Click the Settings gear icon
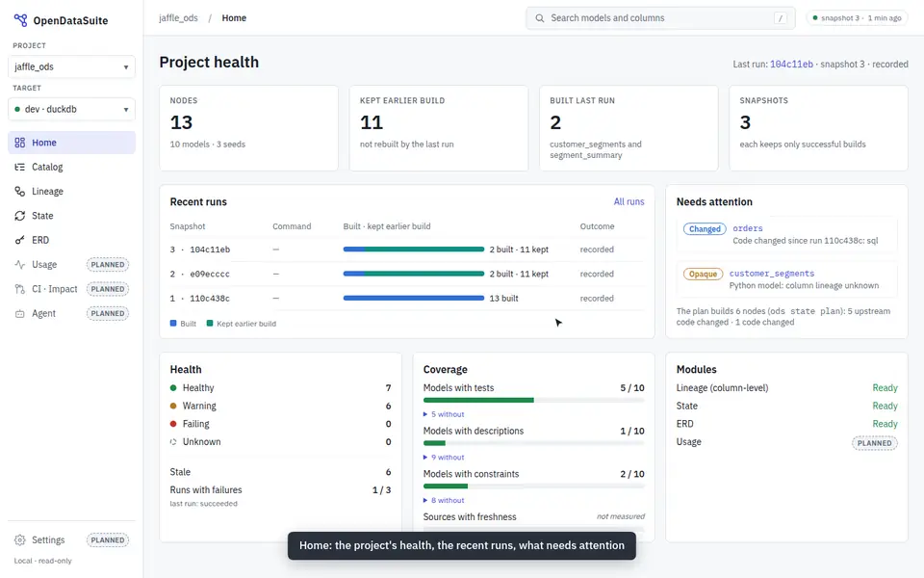The height and width of the screenshot is (578, 924). tap(20, 540)
